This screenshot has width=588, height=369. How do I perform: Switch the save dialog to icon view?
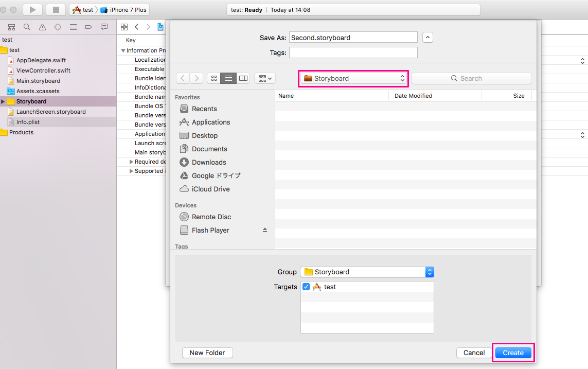(213, 78)
